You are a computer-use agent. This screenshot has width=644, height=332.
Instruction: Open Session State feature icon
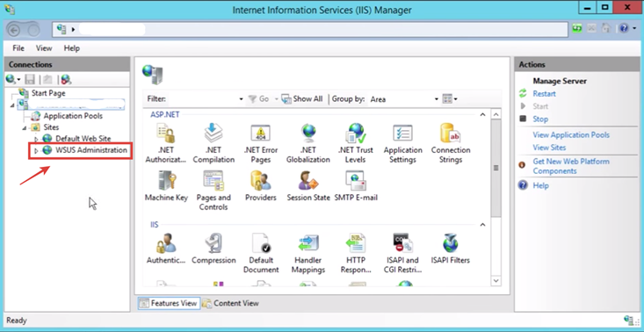[308, 186]
